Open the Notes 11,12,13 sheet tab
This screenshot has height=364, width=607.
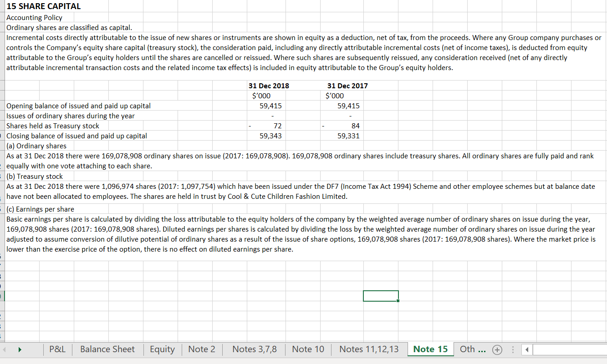[x=369, y=349]
